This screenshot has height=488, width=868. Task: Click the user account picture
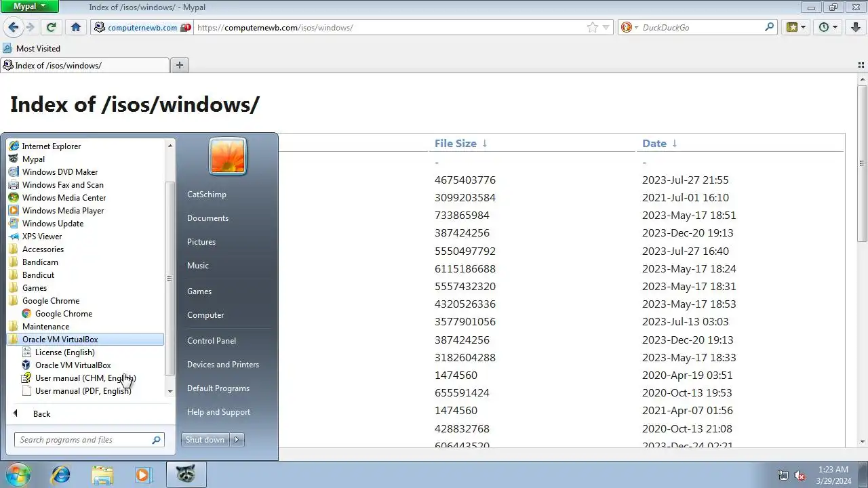point(228,157)
